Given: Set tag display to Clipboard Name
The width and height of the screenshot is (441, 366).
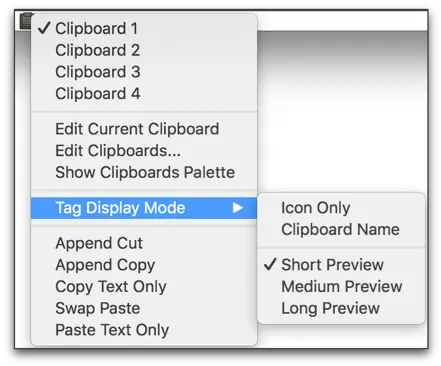Looking at the screenshot, I should click(341, 230).
